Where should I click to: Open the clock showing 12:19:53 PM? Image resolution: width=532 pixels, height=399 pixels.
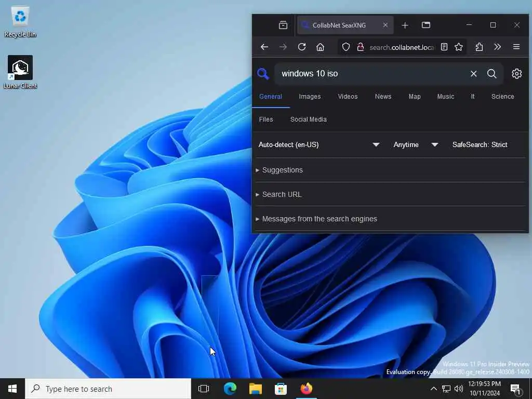tap(485, 389)
